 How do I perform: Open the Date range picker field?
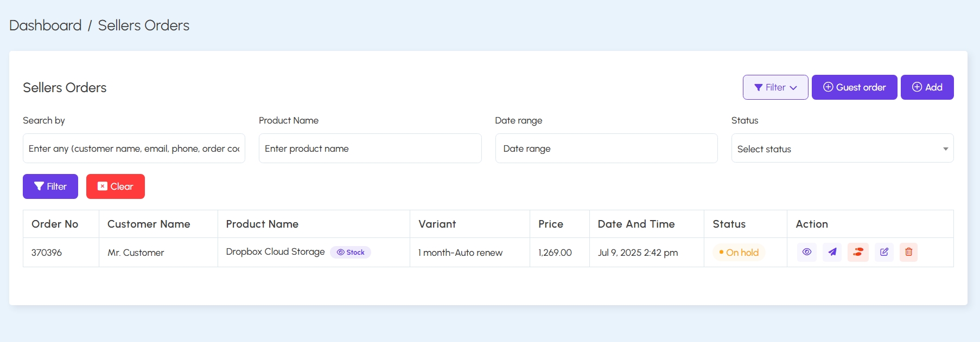(606, 149)
